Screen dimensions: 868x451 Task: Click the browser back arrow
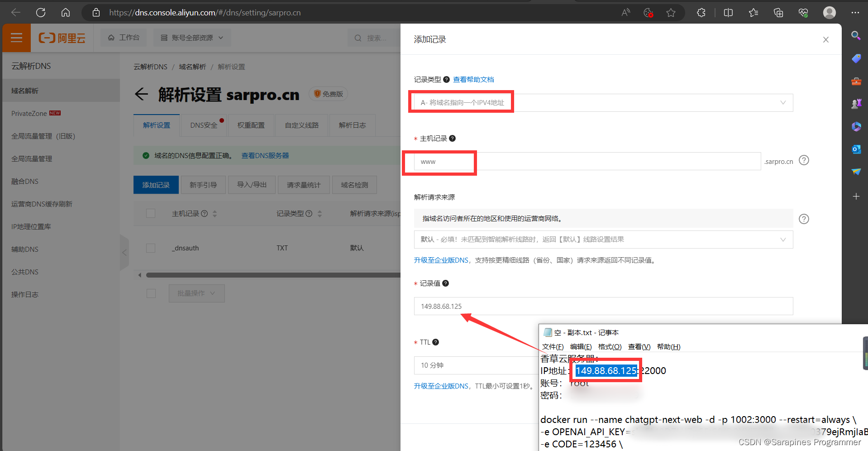pos(16,13)
